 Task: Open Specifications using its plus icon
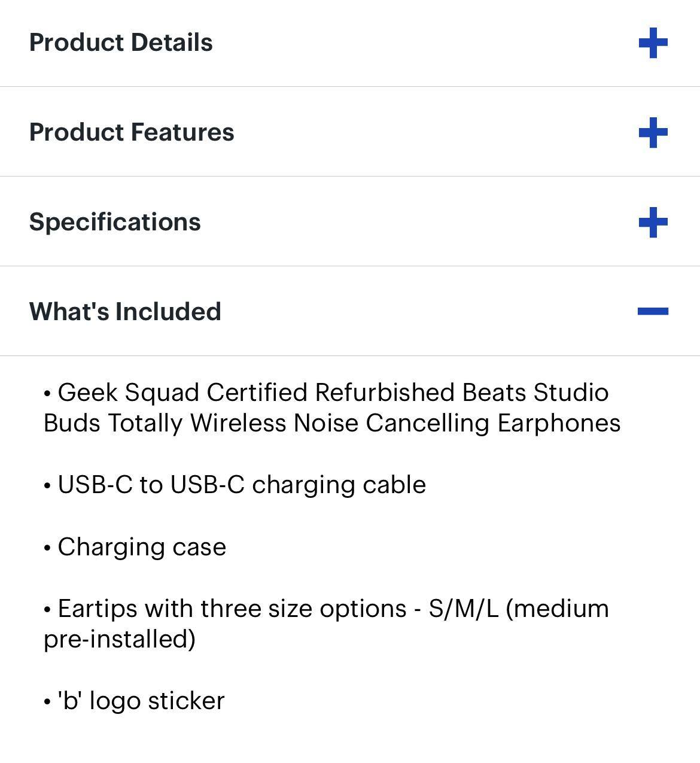[x=653, y=222]
